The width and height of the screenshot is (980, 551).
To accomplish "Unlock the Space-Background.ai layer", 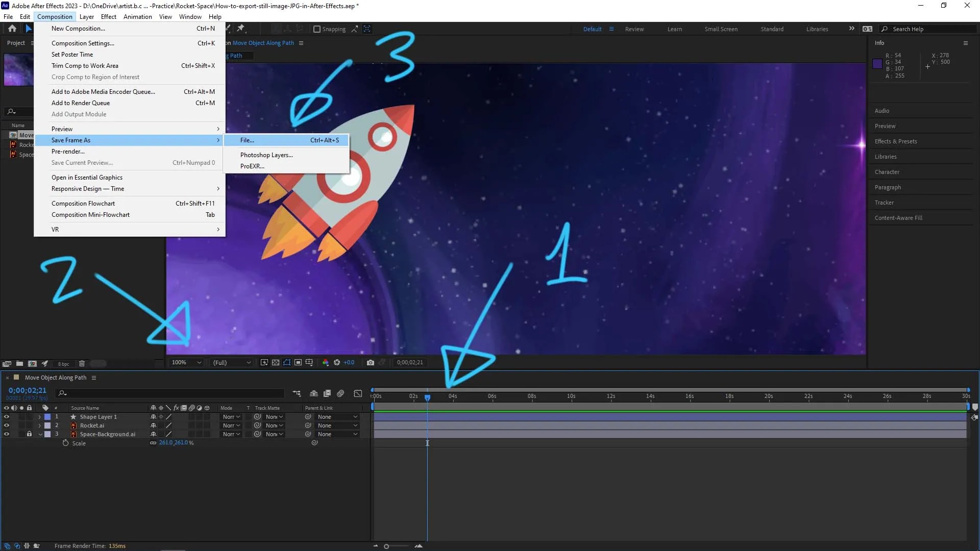I will (29, 434).
